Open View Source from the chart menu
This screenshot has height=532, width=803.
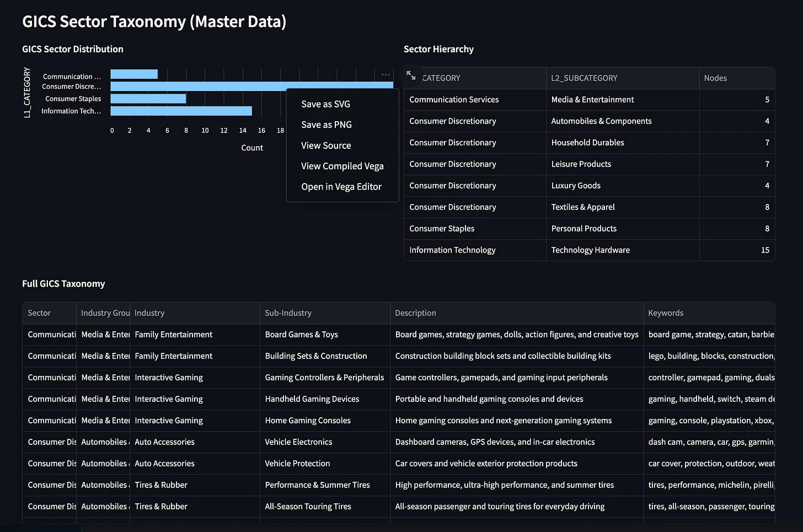326,145
